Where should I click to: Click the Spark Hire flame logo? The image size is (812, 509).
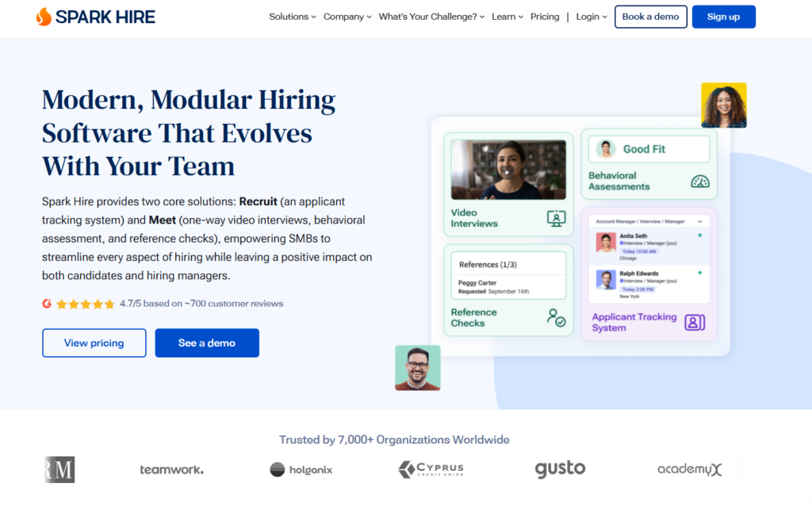[x=44, y=17]
